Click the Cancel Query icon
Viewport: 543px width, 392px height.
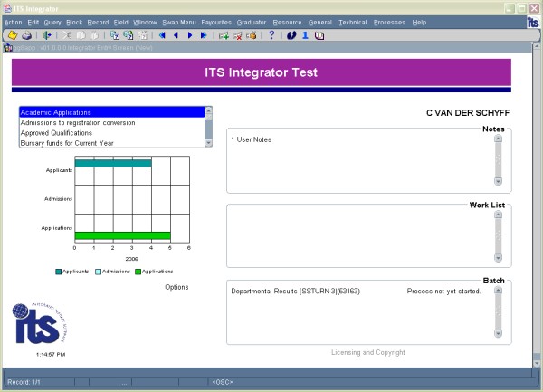(x=142, y=35)
